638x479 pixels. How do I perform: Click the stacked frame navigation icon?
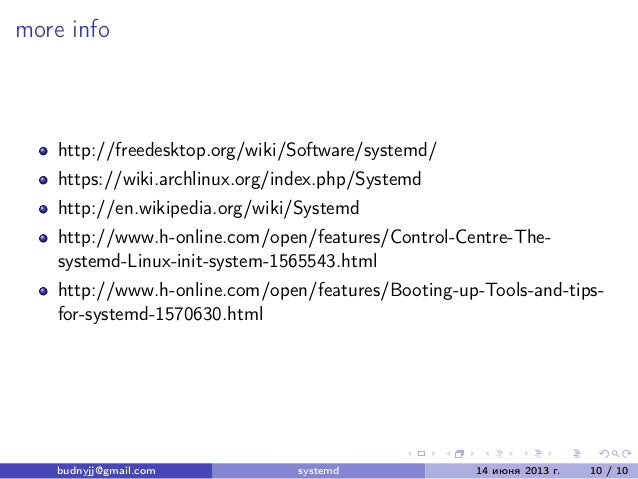(x=459, y=454)
